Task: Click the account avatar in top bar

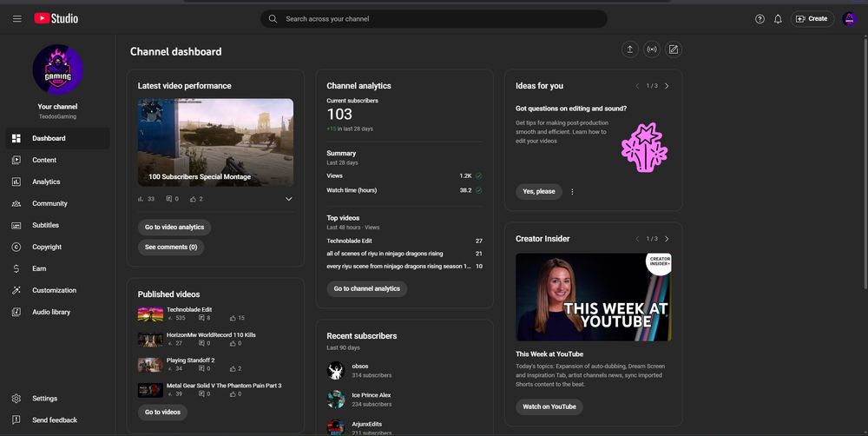Action: click(x=849, y=19)
